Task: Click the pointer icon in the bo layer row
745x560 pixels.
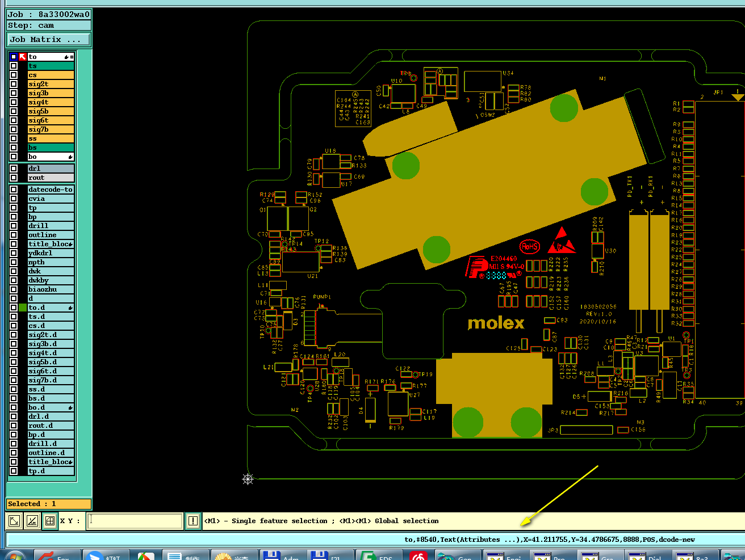Action: click(70, 157)
